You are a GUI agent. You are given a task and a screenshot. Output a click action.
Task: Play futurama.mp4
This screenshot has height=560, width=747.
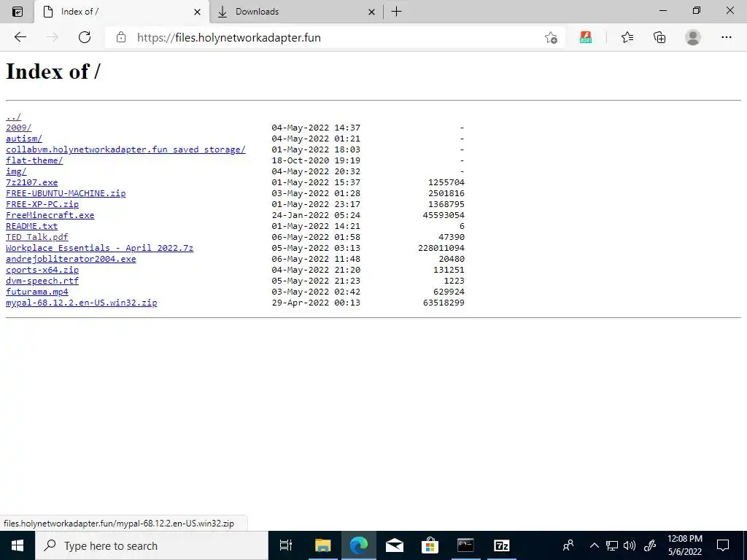(37, 292)
